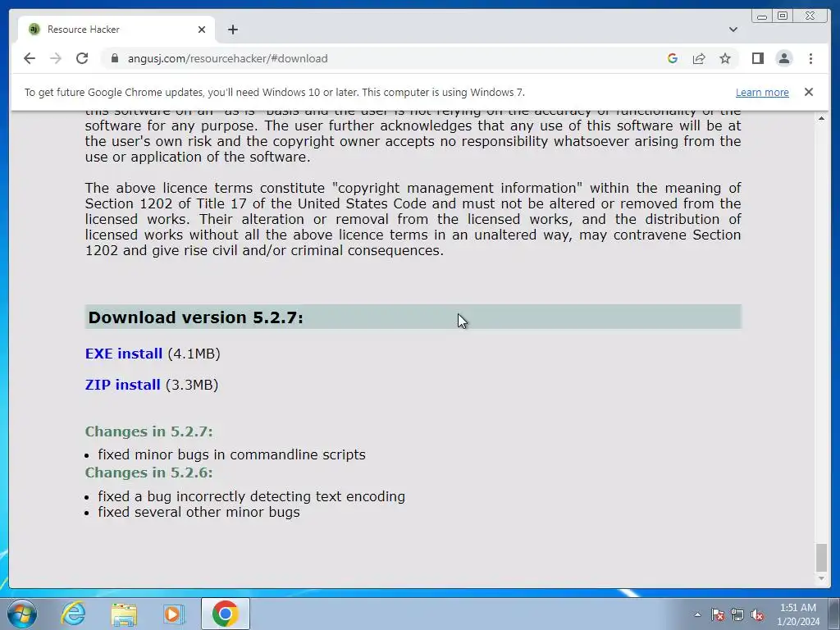Open the Learn more link

(x=762, y=92)
